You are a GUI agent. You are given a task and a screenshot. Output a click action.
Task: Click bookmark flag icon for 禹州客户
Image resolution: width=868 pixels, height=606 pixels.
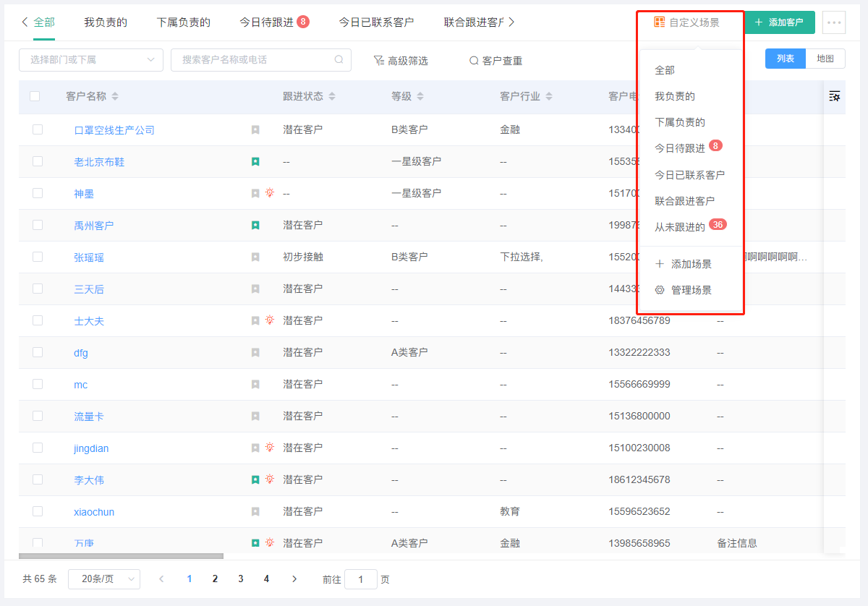pyautogui.click(x=255, y=226)
